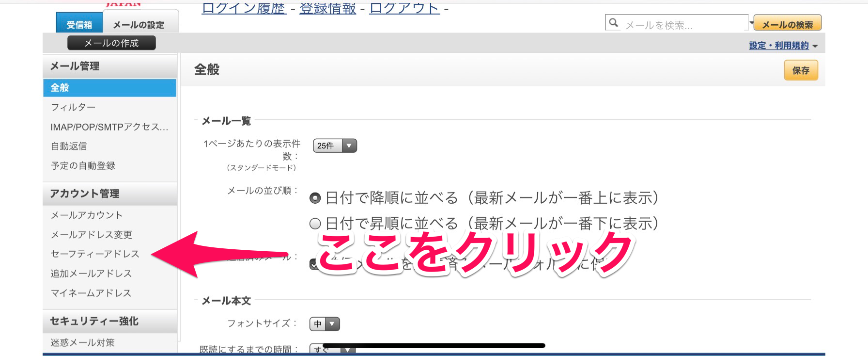Open the 25件 items-per-page dropdown
Viewport: 868px width, 356px height.
tap(335, 146)
